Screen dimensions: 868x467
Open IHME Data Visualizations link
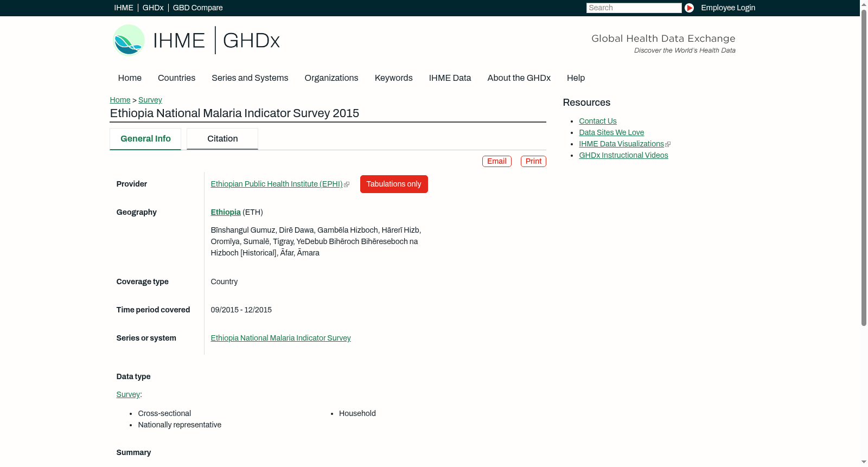(622, 144)
